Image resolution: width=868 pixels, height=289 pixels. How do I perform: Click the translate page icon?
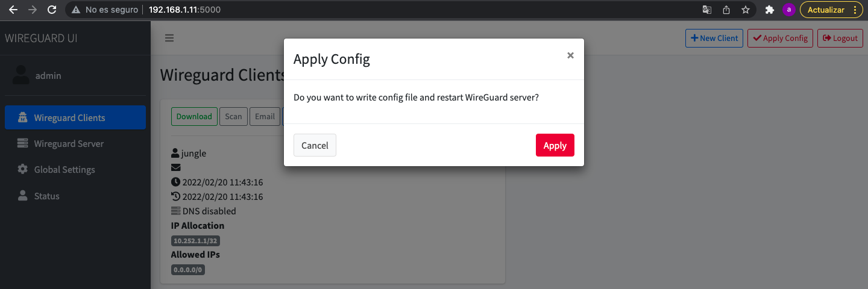click(x=707, y=10)
